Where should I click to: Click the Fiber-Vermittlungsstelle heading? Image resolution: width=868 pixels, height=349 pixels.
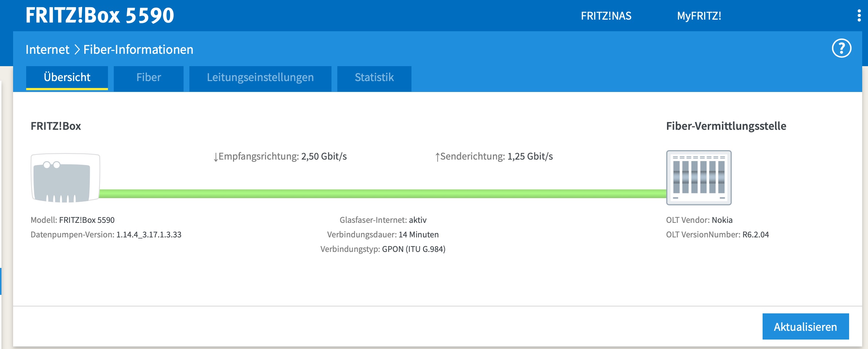click(726, 126)
